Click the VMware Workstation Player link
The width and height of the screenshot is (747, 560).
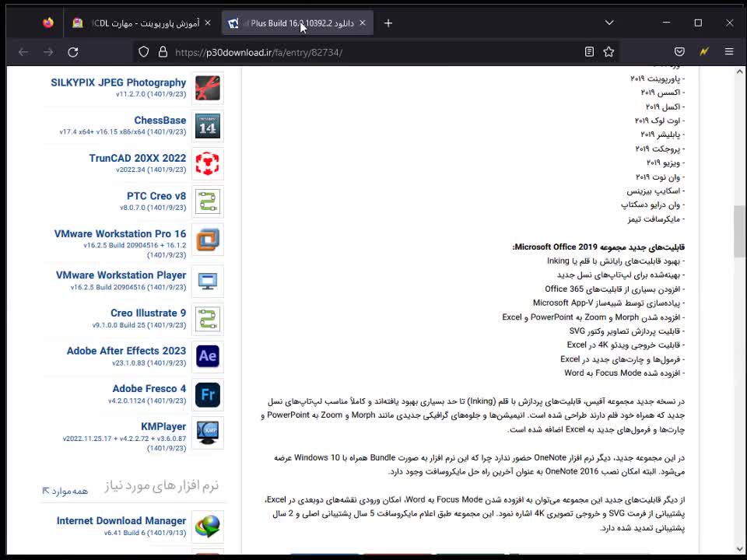coord(120,275)
